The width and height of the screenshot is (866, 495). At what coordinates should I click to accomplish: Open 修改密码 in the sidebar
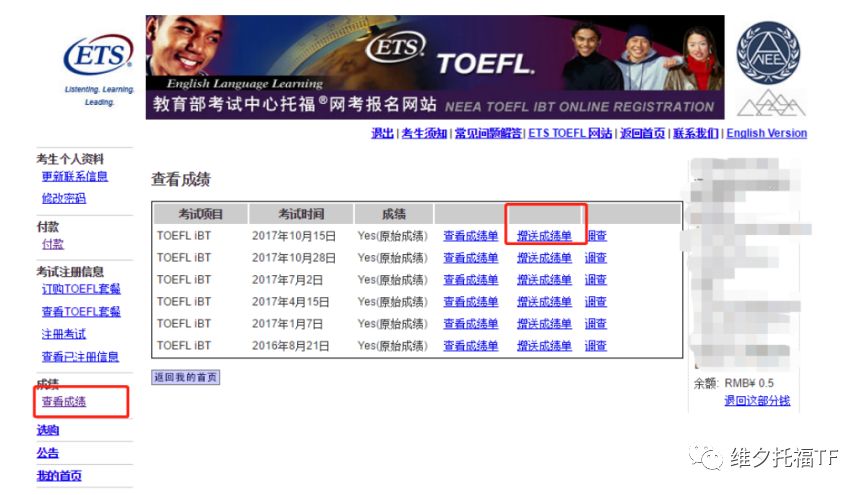tap(64, 198)
